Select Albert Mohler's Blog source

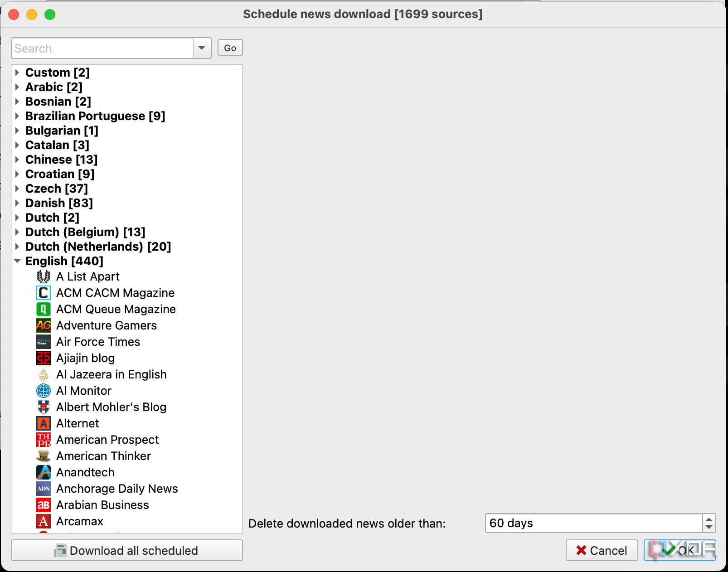pos(112,407)
